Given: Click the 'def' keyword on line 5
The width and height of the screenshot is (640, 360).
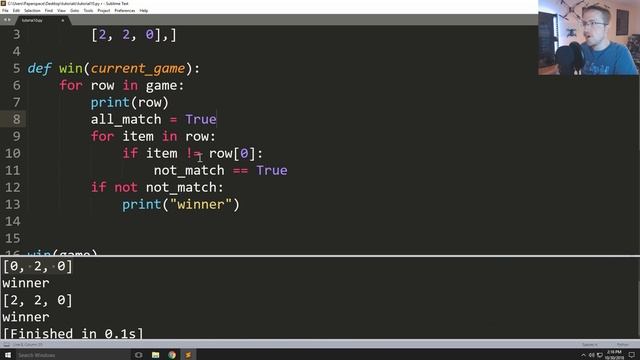Looking at the screenshot, I should pyautogui.click(x=39, y=69).
